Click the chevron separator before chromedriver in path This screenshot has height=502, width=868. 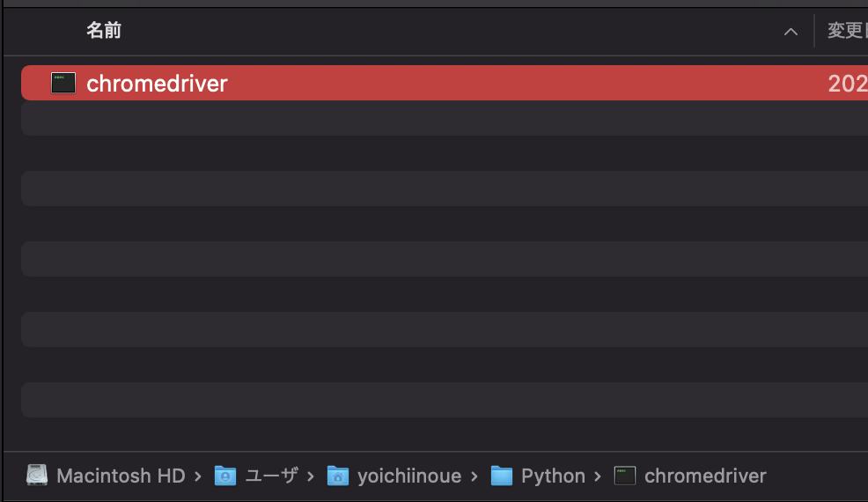(x=599, y=476)
